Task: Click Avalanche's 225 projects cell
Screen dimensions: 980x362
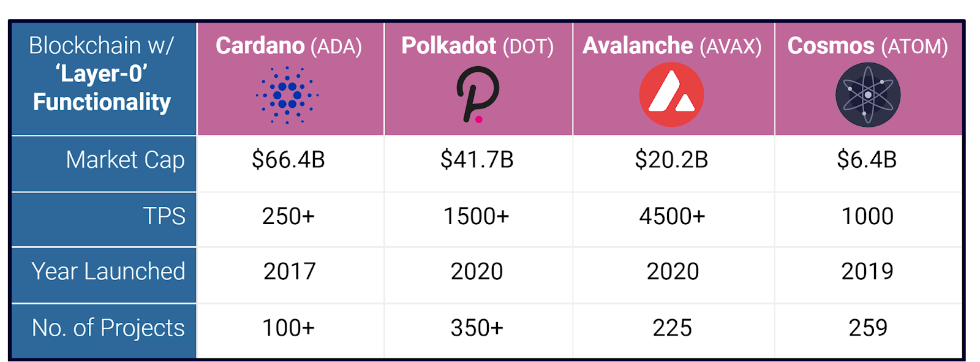Action: (x=672, y=328)
